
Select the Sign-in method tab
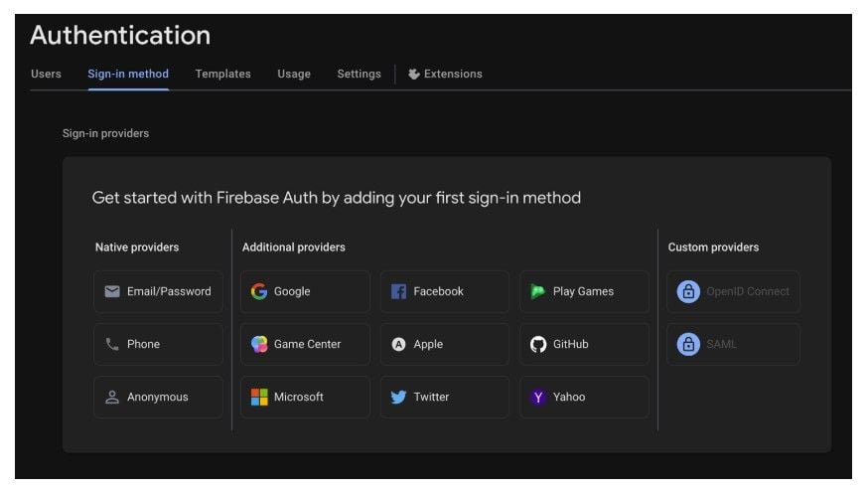[128, 74]
